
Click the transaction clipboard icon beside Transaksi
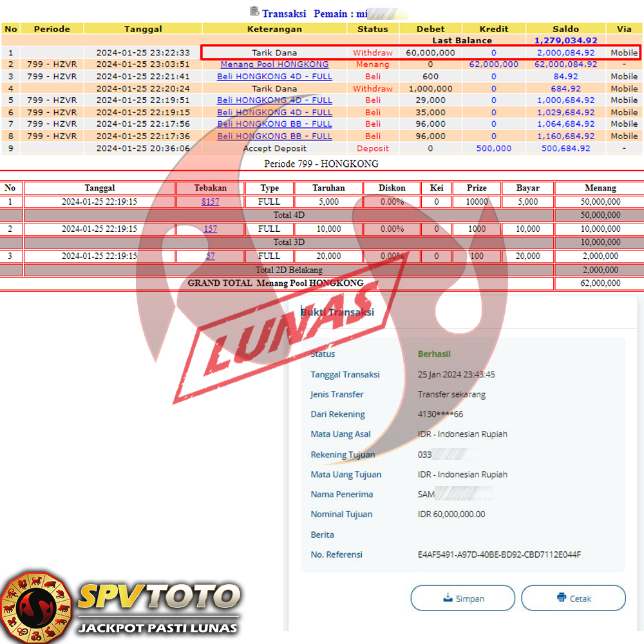[x=254, y=12]
